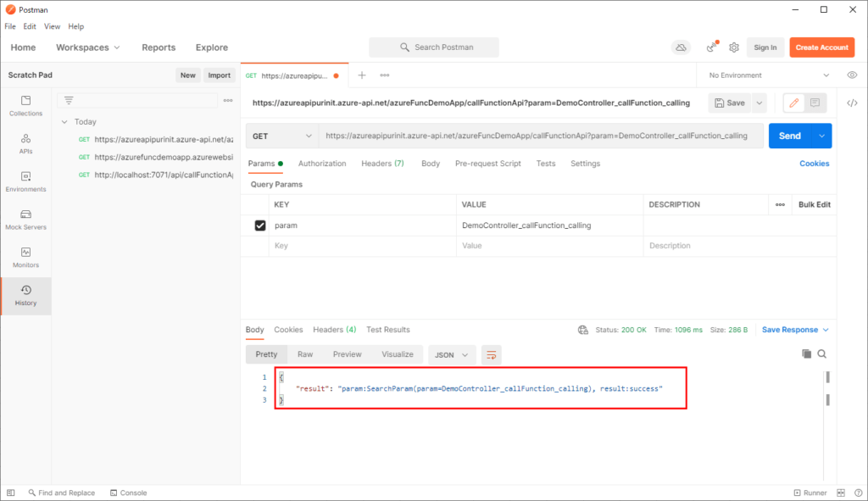Collapse the Today group in History
Screen dimensions: 868x501
pyautogui.click(x=63, y=121)
